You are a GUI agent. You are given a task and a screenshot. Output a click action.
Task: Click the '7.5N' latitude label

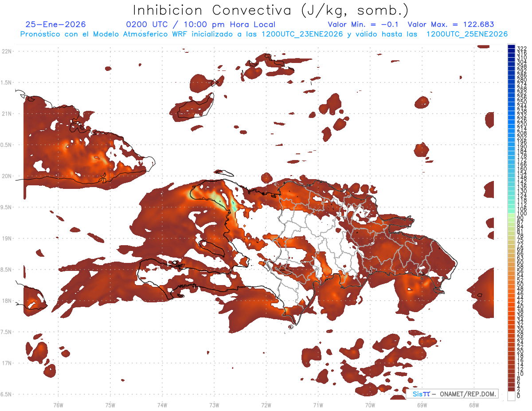[x=6, y=332]
